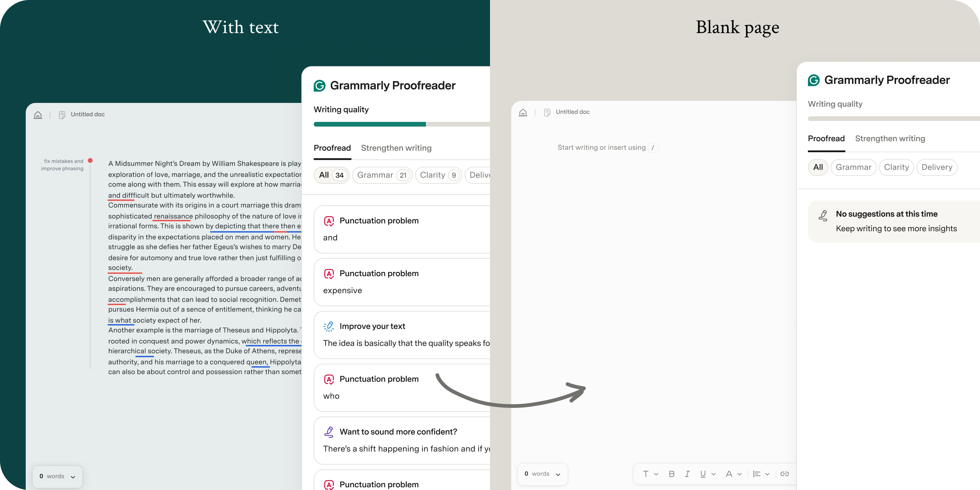Select the Delivery filter chip in the right panel
980x490 pixels.
[937, 167]
